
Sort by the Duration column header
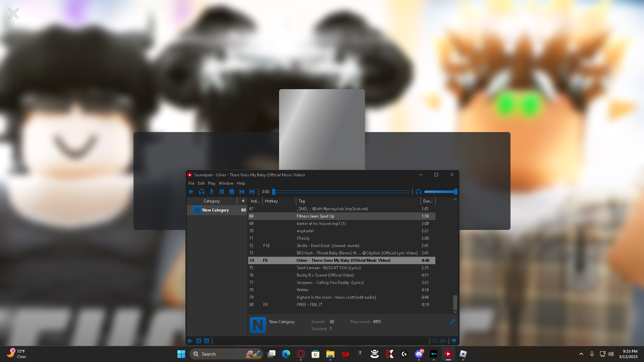point(428,201)
